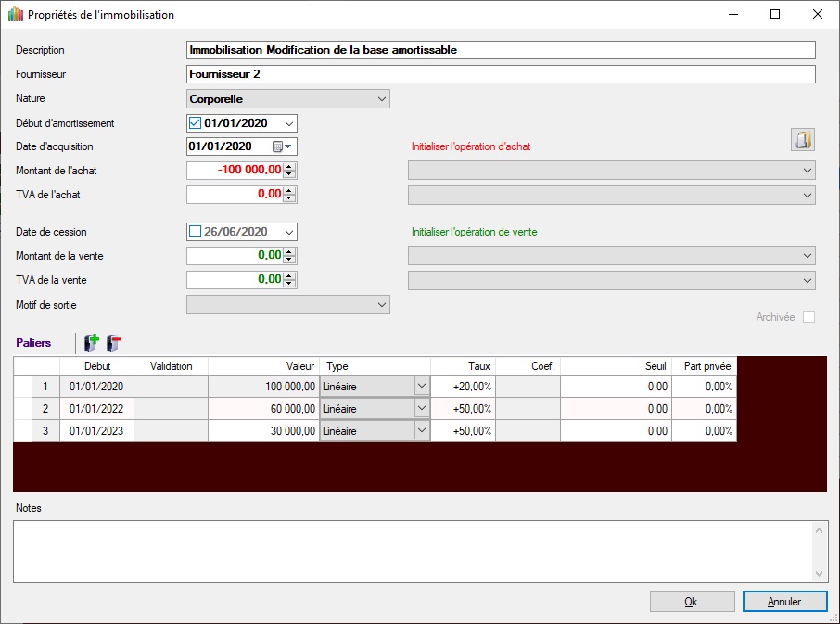The height and width of the screenshot is (624, 840).
Task: Click Initialiser l'opération de vente link
Action: click(474, 232)
